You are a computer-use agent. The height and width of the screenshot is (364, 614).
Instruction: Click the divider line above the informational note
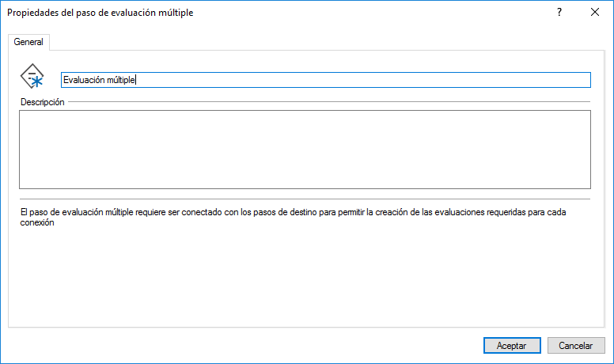pos(305,199)
